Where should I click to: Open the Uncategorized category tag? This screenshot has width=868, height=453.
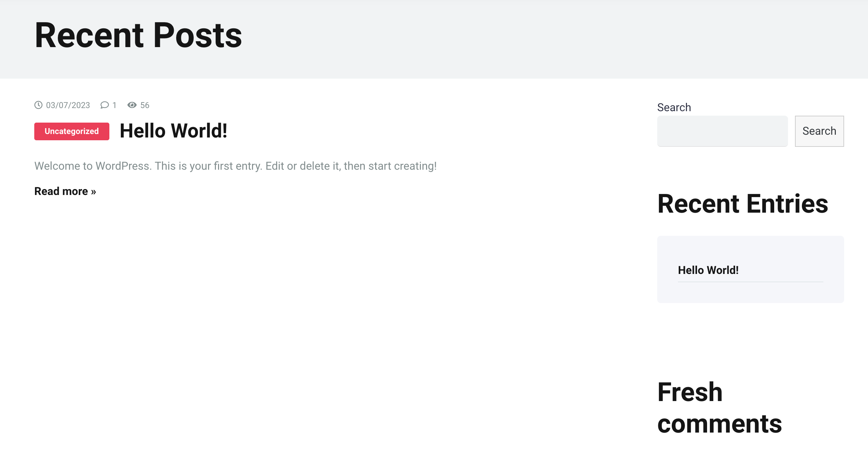click(x=72, y=131)
